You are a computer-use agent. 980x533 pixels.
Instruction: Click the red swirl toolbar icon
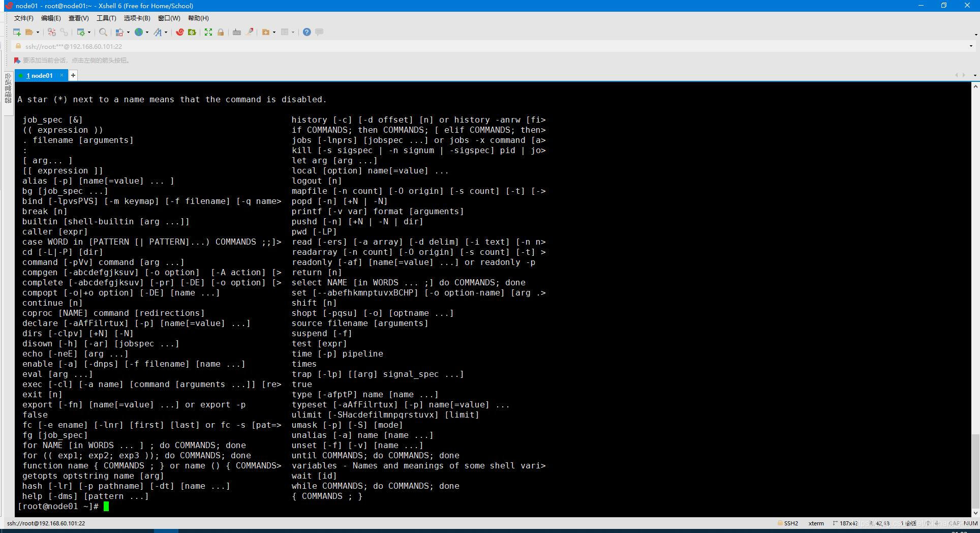pyautogui.click(x=180, y=32)
